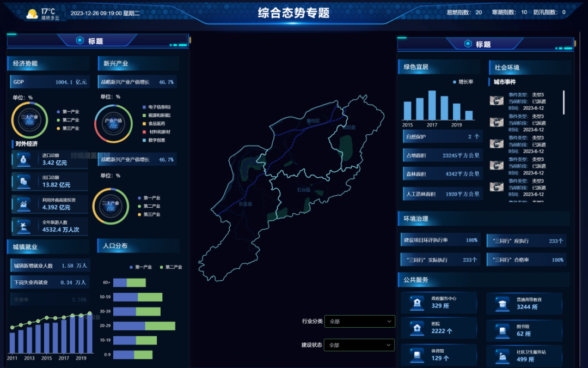This screenshot has height=368, width=588.
Task: Click the 城市事件 list scrollbar
Action: tap(563, 102)
